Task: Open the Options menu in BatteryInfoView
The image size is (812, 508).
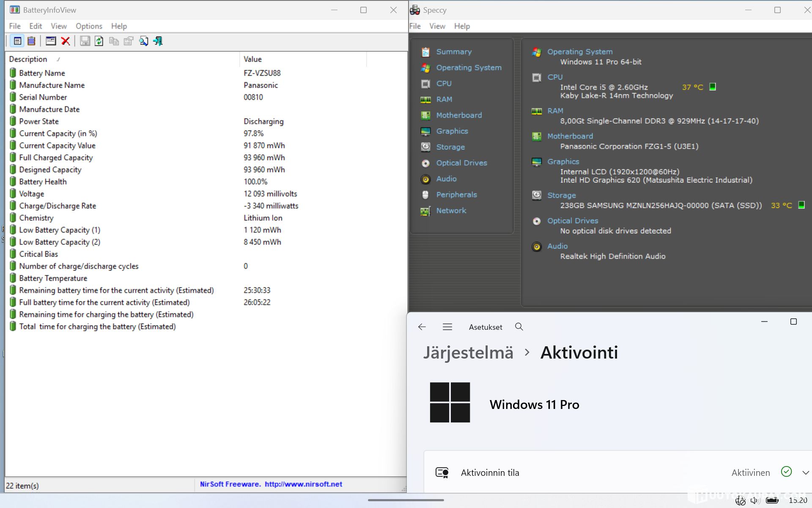Action: click(89, 26)
